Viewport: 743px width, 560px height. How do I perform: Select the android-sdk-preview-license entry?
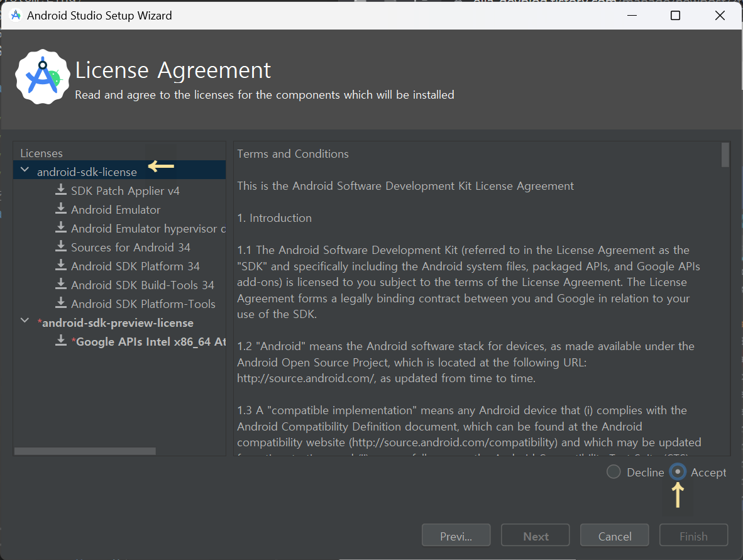(116, 323)
